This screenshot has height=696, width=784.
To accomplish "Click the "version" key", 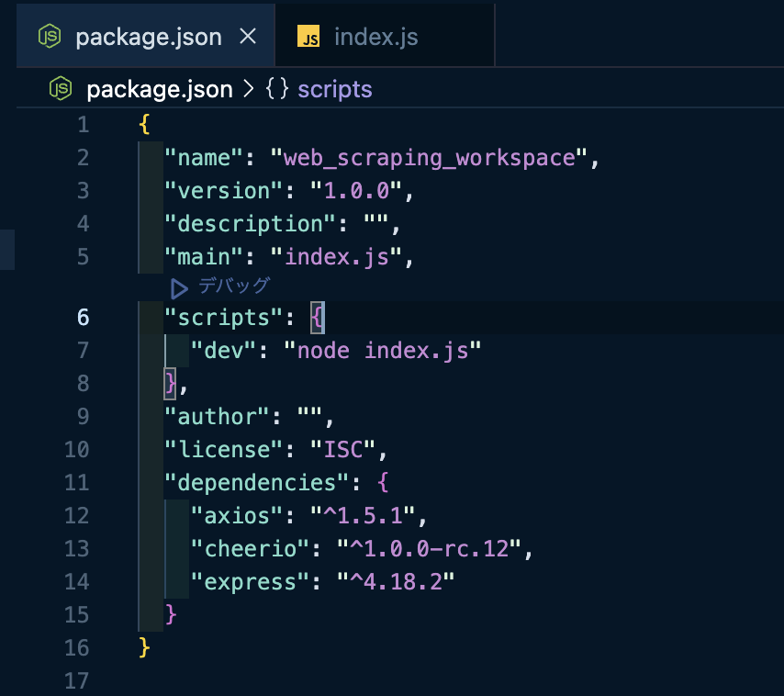I will 223,191.
